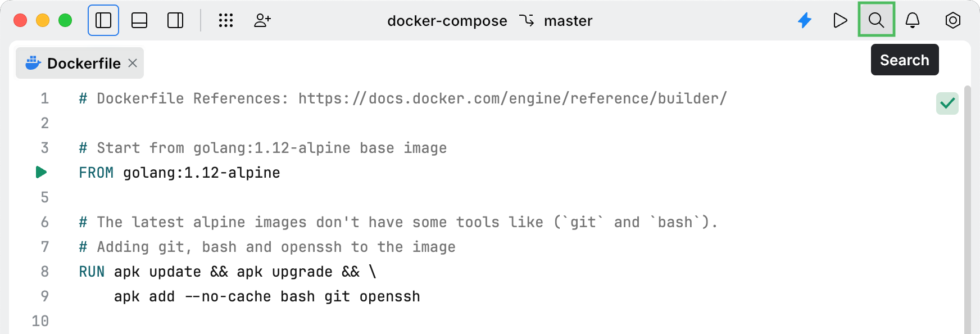The image size is (980, 334).
Task: Click the branch arrow icon beside docker-compose
Action: (527, 21)
